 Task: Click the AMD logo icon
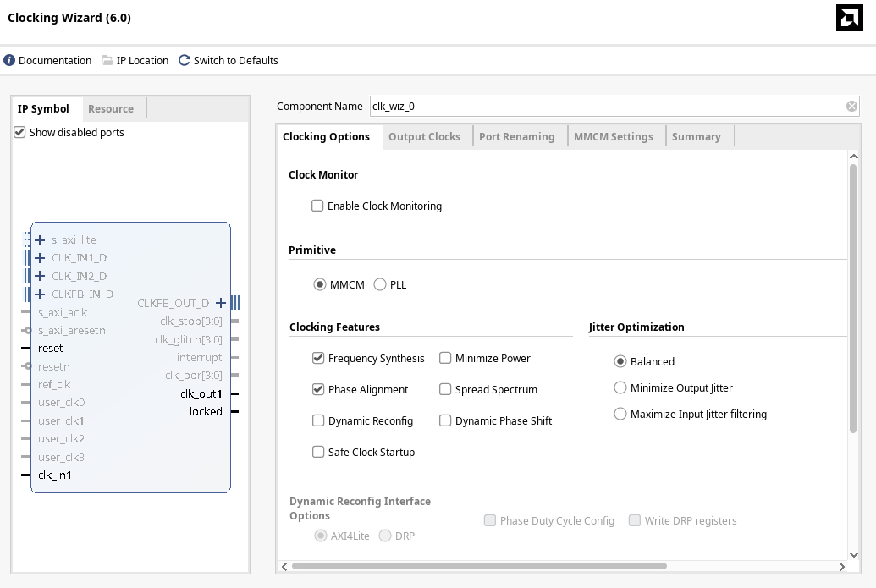(849, 18)
